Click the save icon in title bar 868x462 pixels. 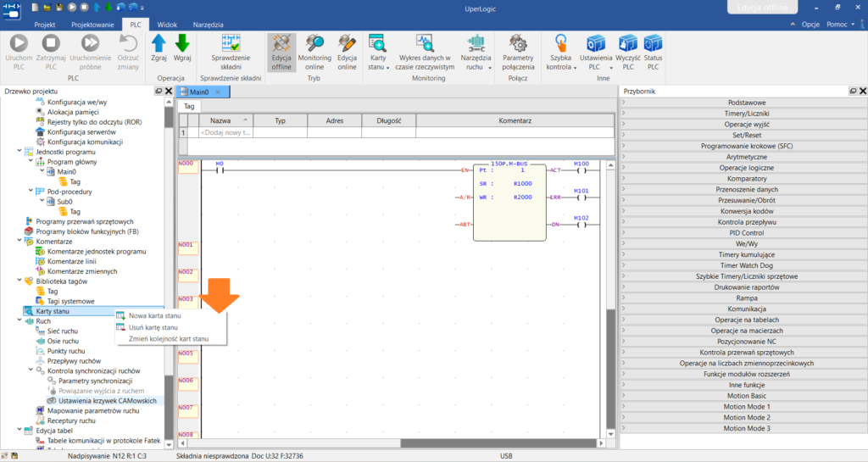tap(59, 7)
